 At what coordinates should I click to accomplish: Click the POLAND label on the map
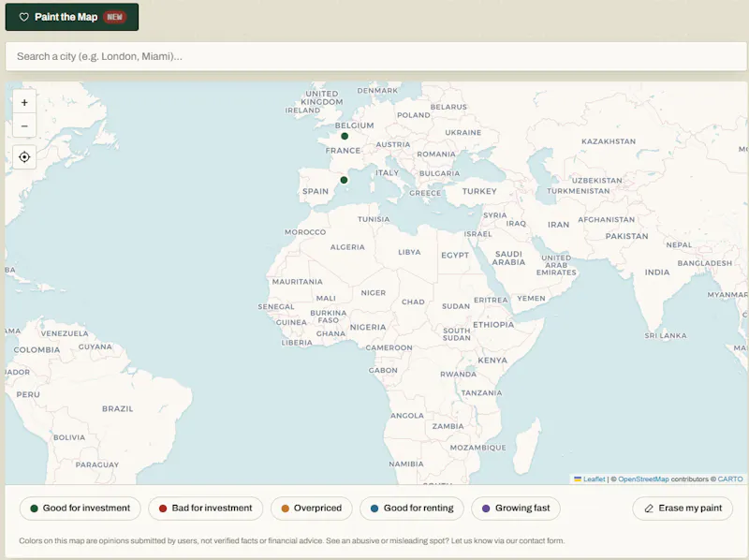(414, 115)
